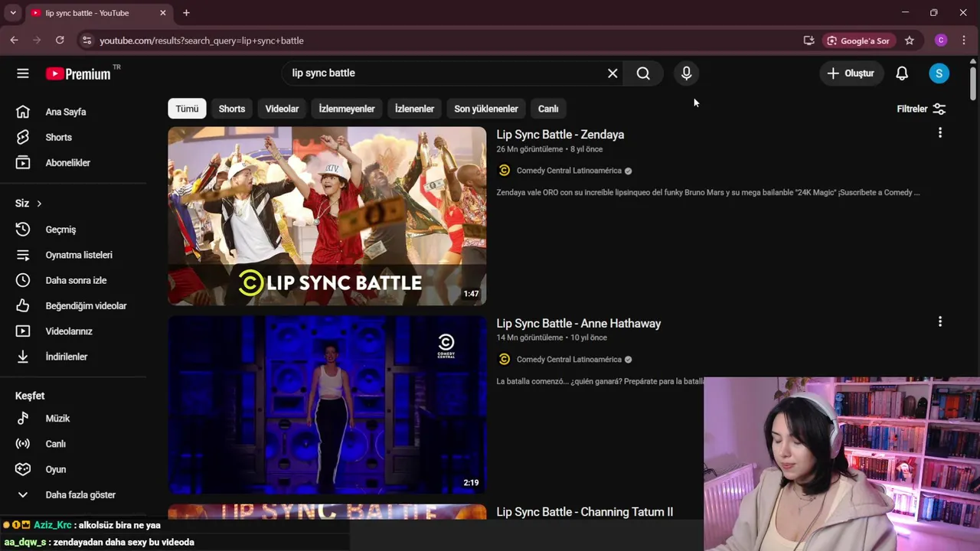The width and height of the screenshot is (980, 551).
Task: View site information icon in address bar
Action: [x=87, y=41]
